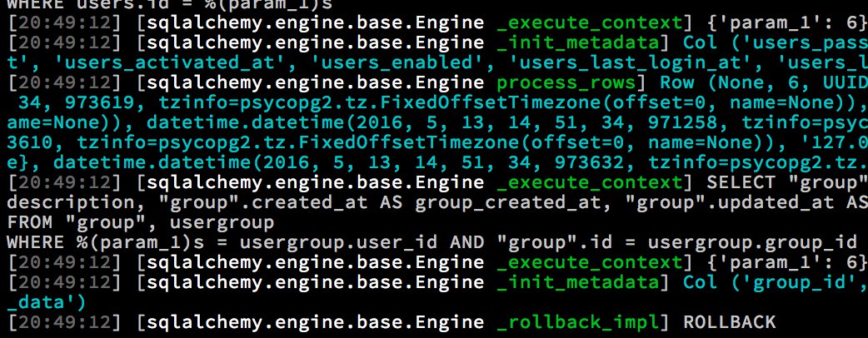Click sqlalchemy.engine.base.Engine on the process_rows line
The height and width of the screenshot is (338, 868).
tap(316, 83)
